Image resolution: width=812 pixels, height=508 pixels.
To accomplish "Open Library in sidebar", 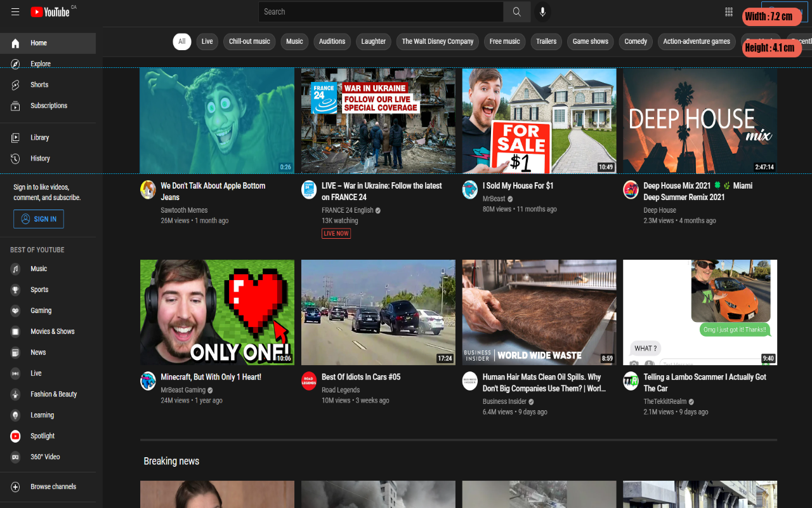I will (48, 138).
